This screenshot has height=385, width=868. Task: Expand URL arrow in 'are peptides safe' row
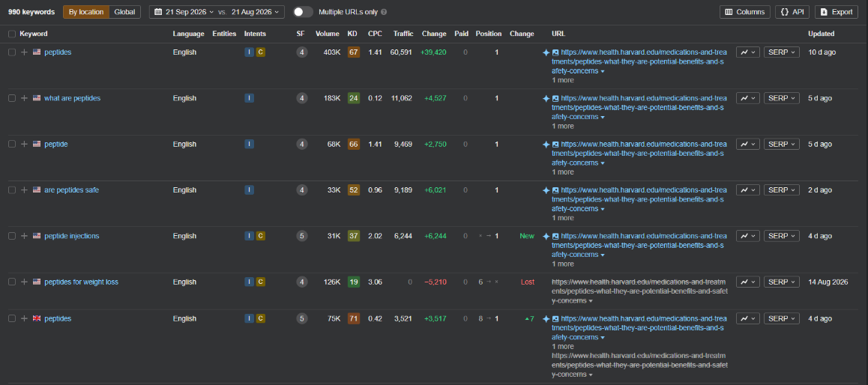pyautogui.click(x=603, y=210)
